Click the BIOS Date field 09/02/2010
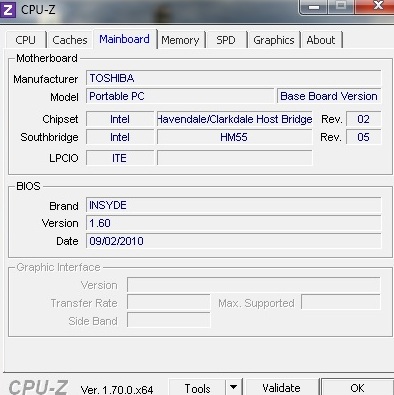Viewport: 394px width, 395px height. coord(233,241)
